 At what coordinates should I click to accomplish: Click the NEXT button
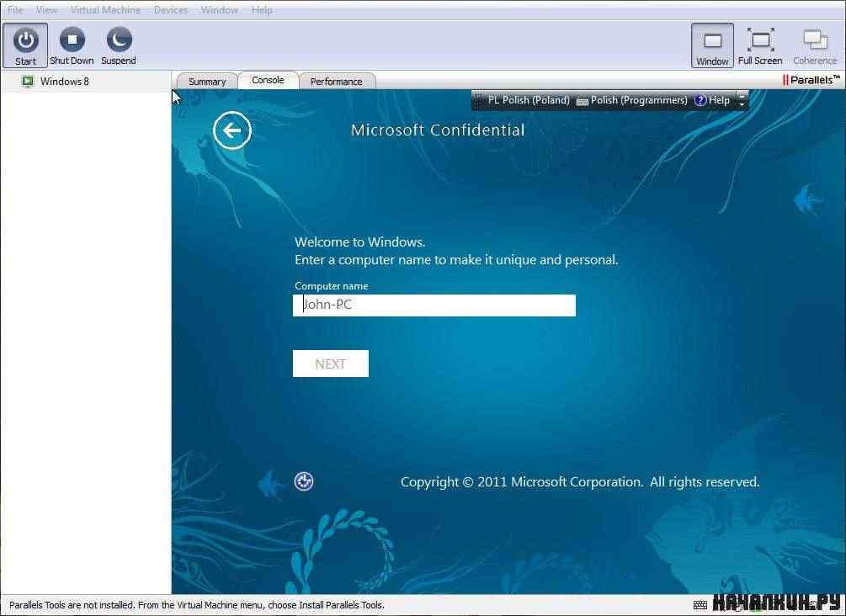(x=330, y=364)
